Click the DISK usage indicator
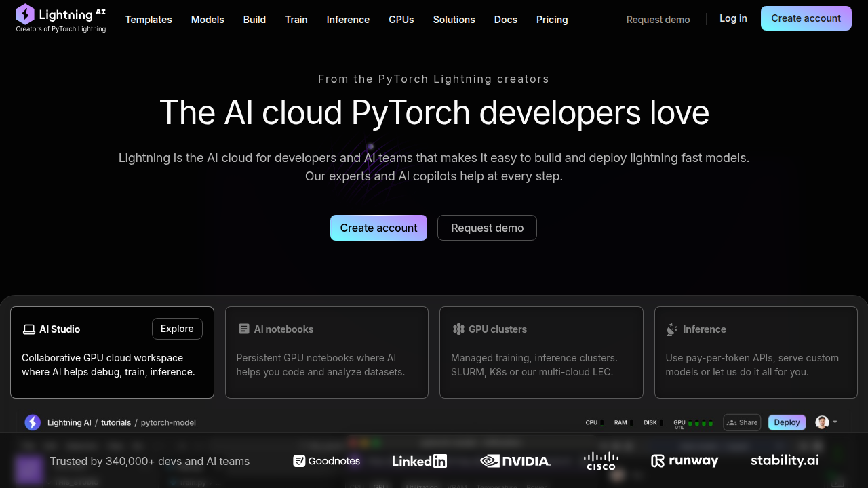Screen dimensions: 868x488 pos(654,422)
